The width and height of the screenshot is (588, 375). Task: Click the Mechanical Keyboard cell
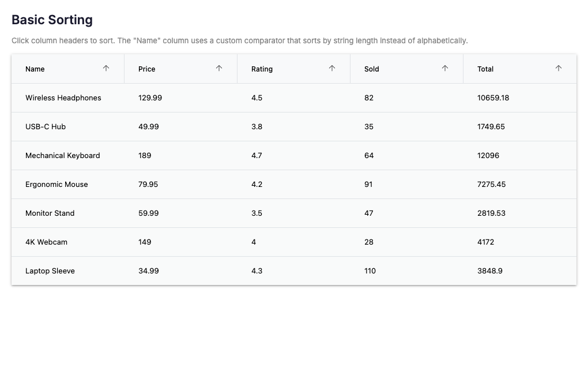[63, 156]
